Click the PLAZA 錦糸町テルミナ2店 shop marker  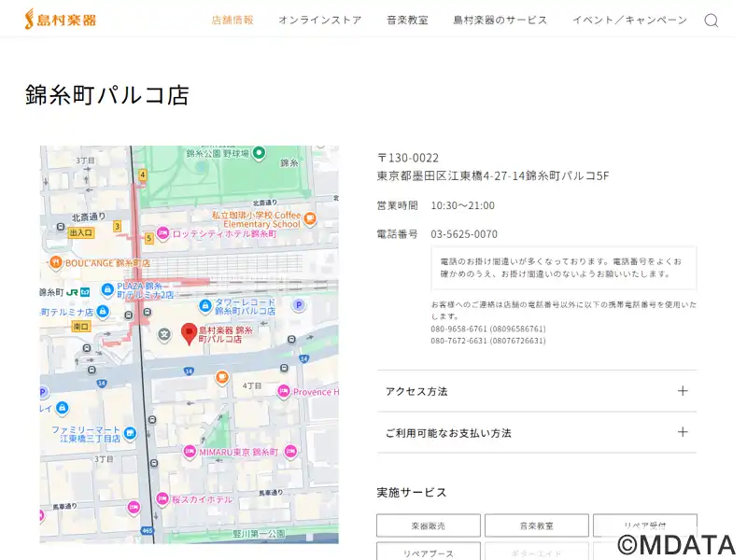pos(107,289)
